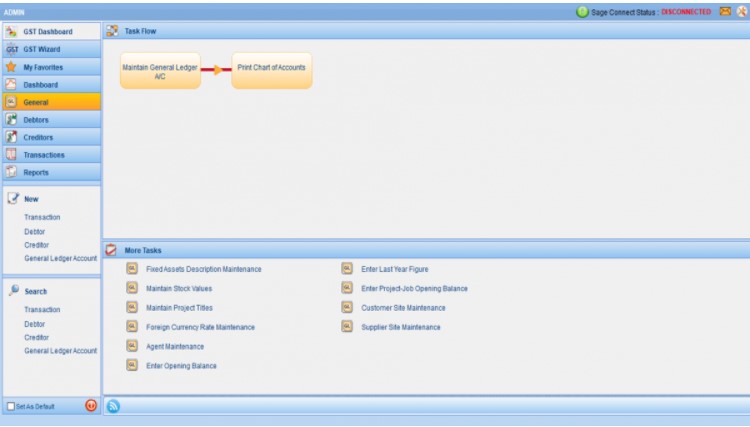Open the Reports sidebar section
The image size is (750, 427).
tap(51, 173)
